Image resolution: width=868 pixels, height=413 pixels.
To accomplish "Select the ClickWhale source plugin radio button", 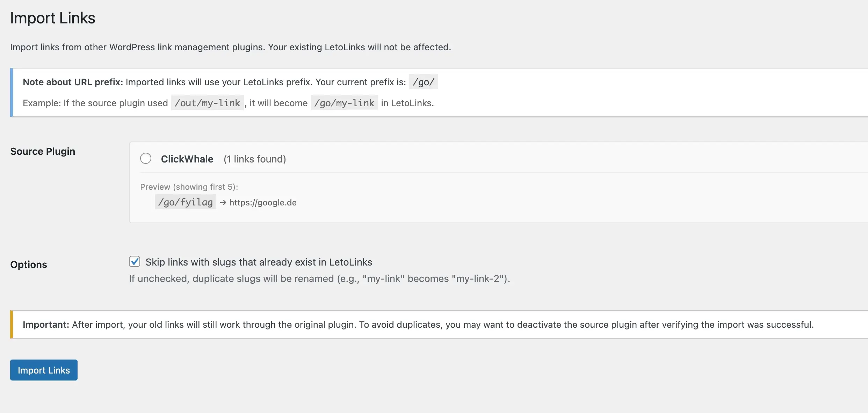I will pos(146,158).
